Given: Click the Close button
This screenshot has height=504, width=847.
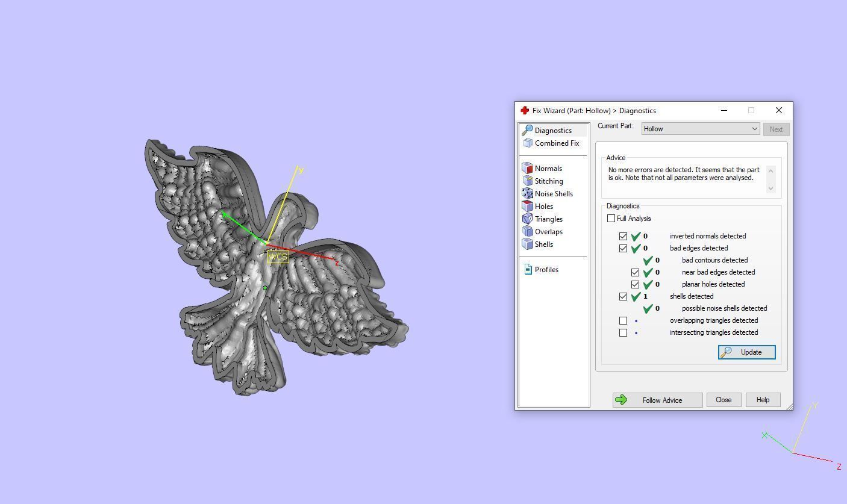Looking at the screenshot, I should pos(724,400).
